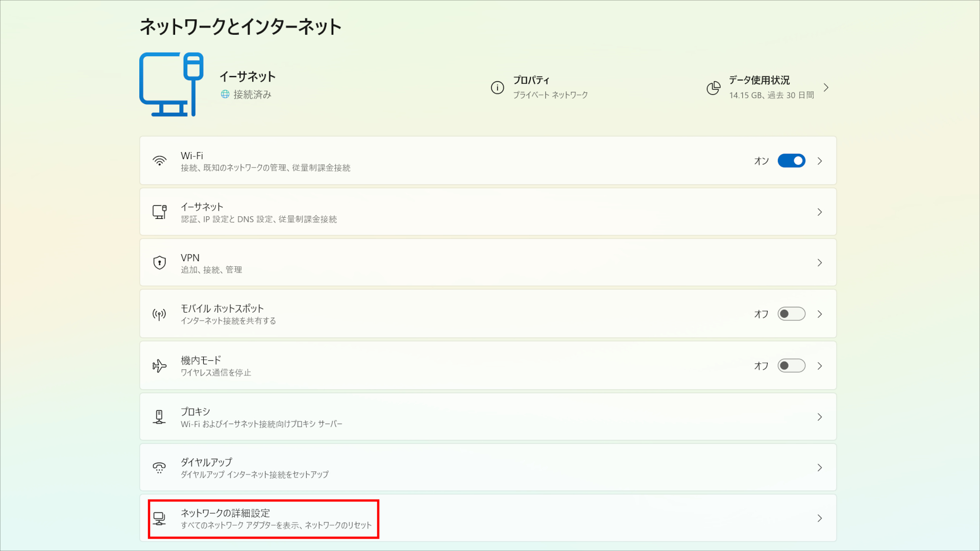
Task: Turn off the Wi-Fi toggle
Action: point(791,161)
